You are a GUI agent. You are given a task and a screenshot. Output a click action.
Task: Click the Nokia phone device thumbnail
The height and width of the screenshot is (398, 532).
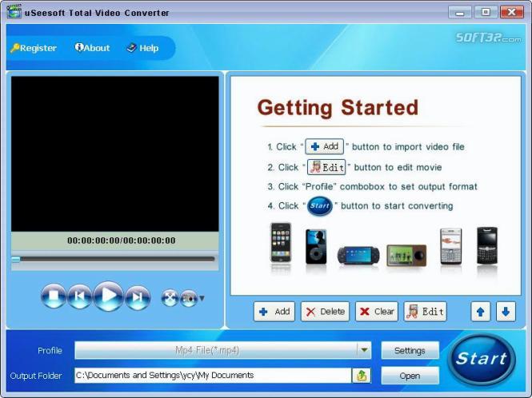(x=451, y=246)
